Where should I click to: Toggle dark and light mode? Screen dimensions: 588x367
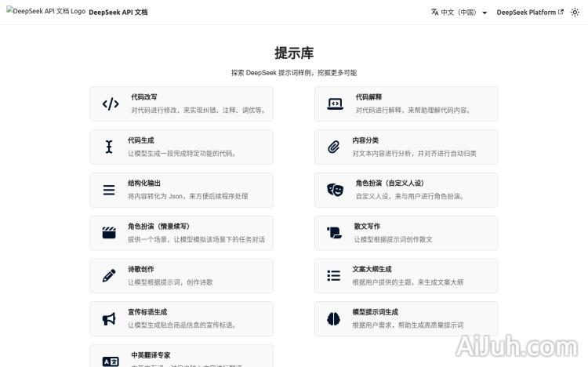pos(575,13)
